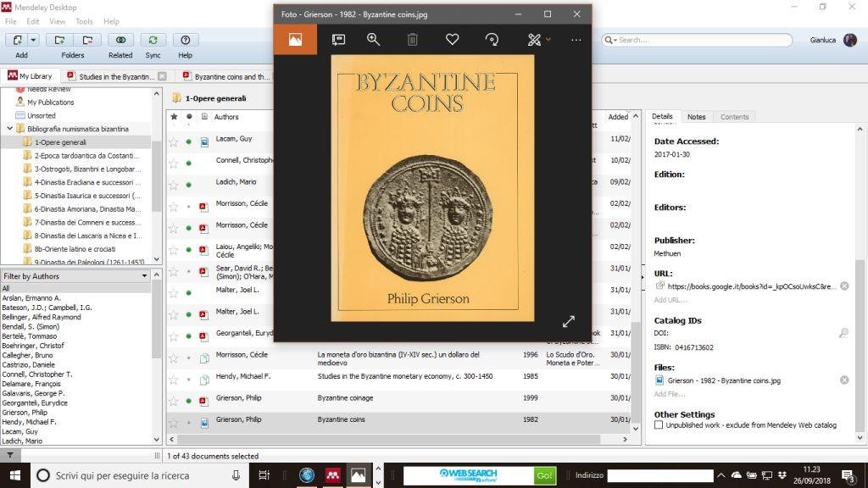
Task: Open the View menu
Action: click(57, 21)
